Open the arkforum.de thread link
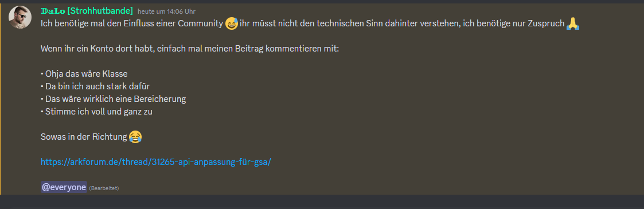This screenshot has height=209, width=644. (x=156, y=162)
